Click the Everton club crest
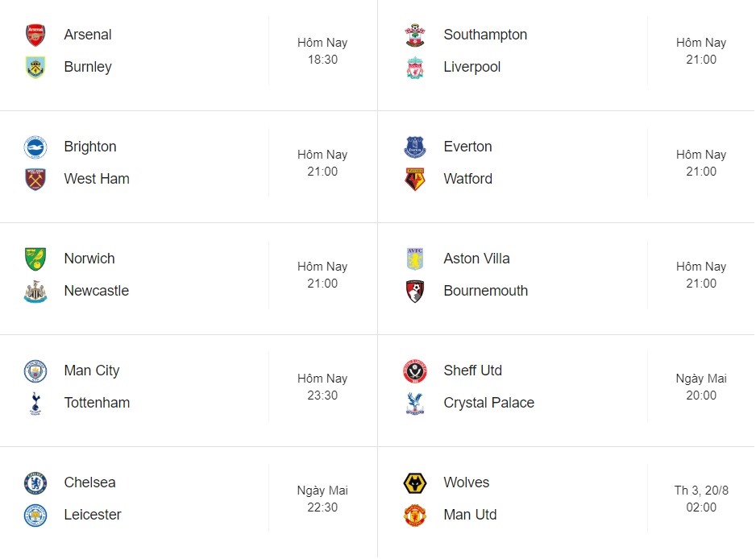The width and height of the screenshot is (756, 559). (x=414, y=147)
